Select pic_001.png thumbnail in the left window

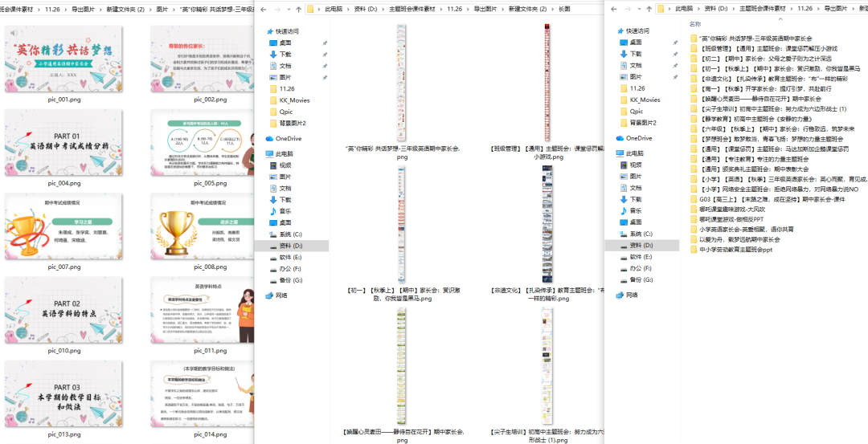(64, 59)
